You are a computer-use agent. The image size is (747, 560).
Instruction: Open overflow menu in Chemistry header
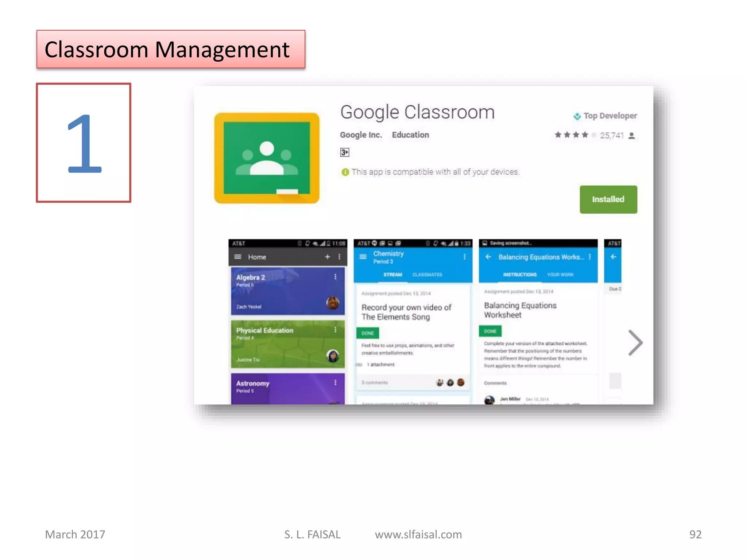tap(464, 257)
